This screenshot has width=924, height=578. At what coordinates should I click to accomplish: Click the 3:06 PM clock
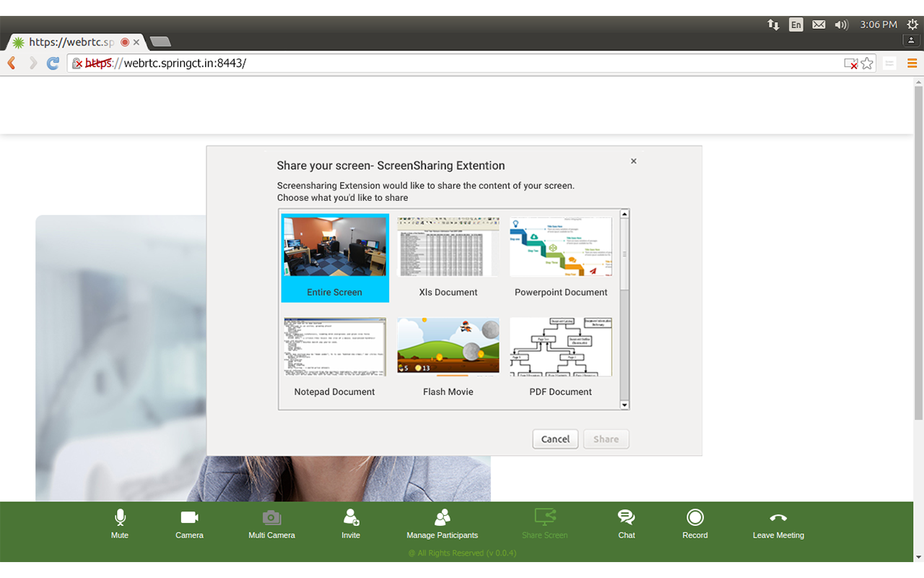tap(879, 25)
